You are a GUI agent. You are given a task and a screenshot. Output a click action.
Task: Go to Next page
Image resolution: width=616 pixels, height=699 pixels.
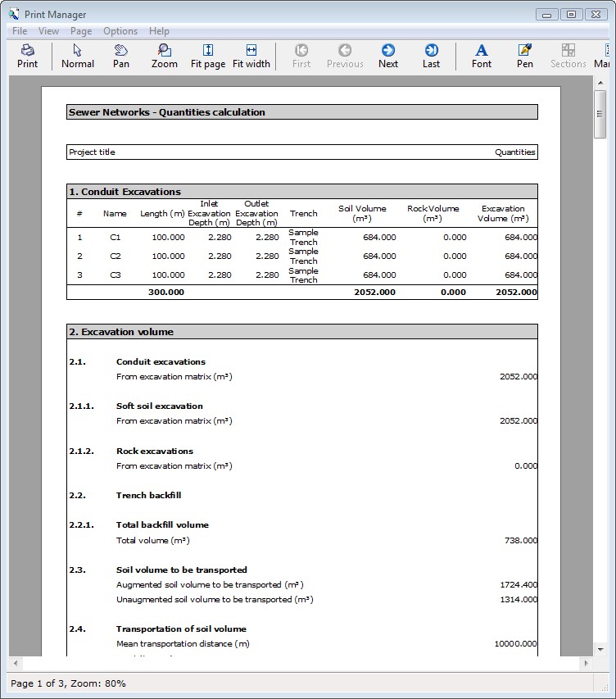[388, 56]
